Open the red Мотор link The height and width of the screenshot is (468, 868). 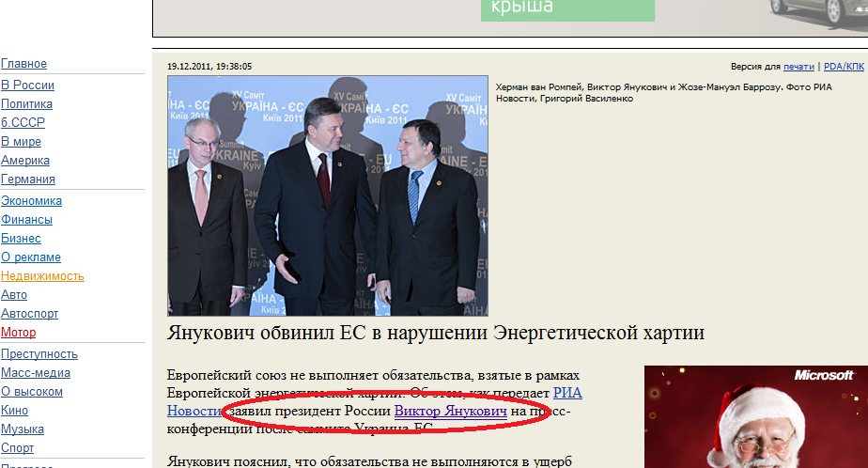[18, 333]
